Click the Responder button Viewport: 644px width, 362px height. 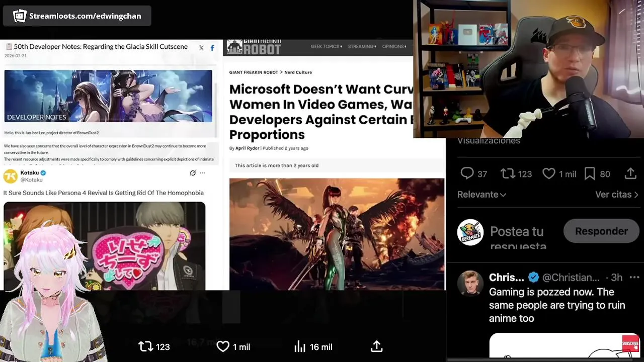click(x=601, y=231)
